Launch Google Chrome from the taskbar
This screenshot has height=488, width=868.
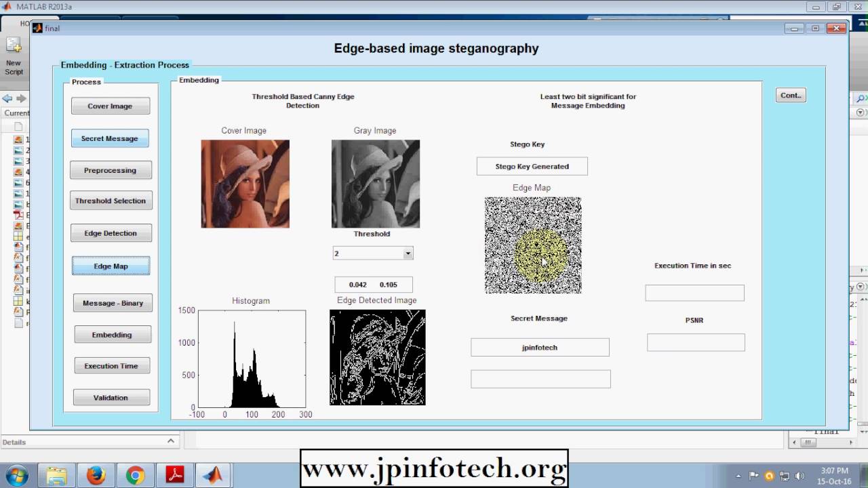(135, 476)
